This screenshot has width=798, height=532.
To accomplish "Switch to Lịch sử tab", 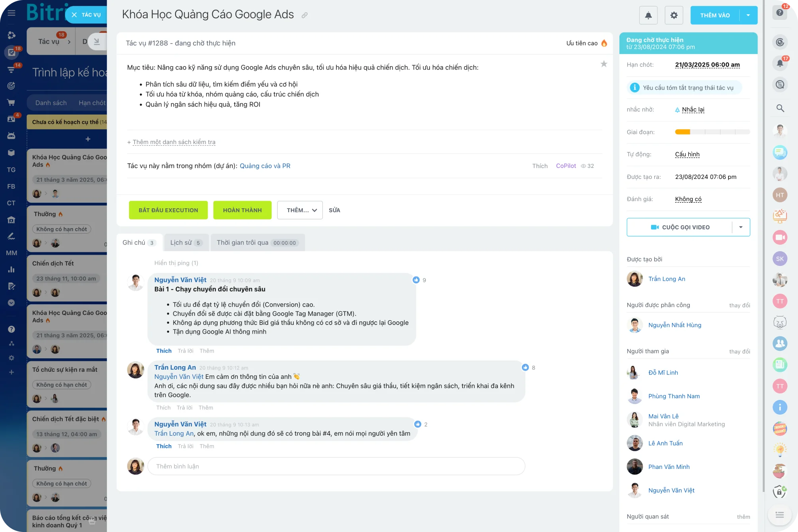I will pyautogui.click(x=186, y=243).
